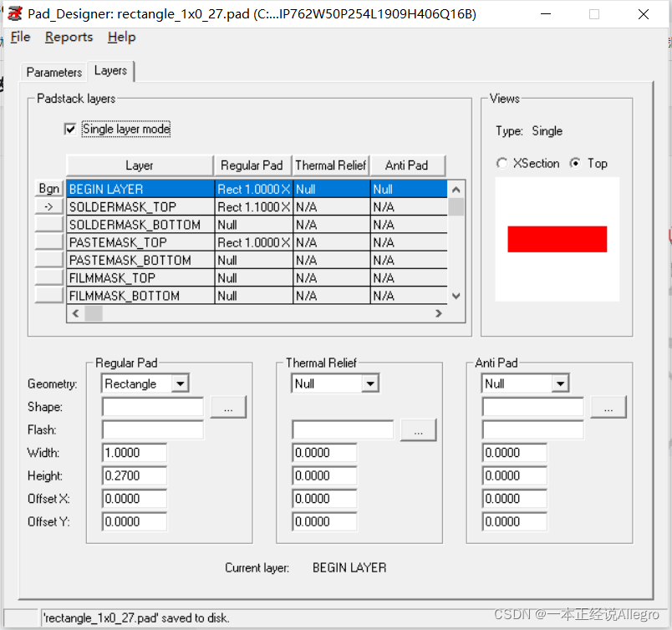Click the Regular Pad Width field
The image size is (672, 630).
(x=134, y=453)
